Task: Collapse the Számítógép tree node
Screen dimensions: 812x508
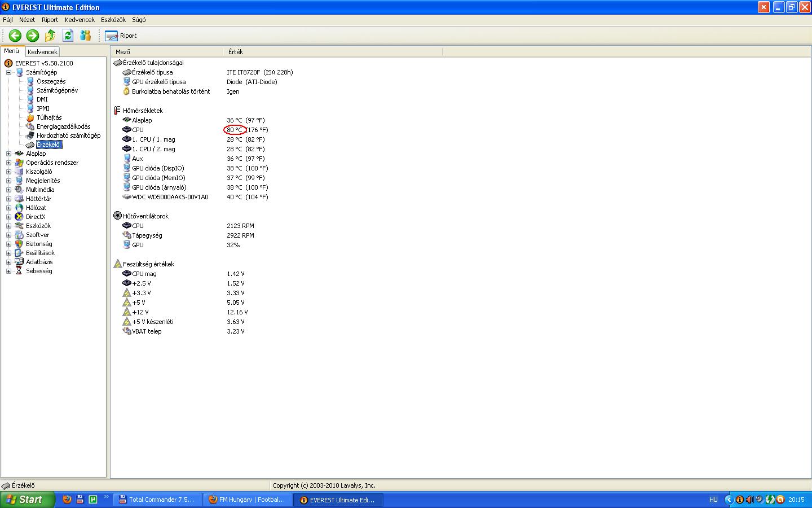Action: click(x=8, y=72)
